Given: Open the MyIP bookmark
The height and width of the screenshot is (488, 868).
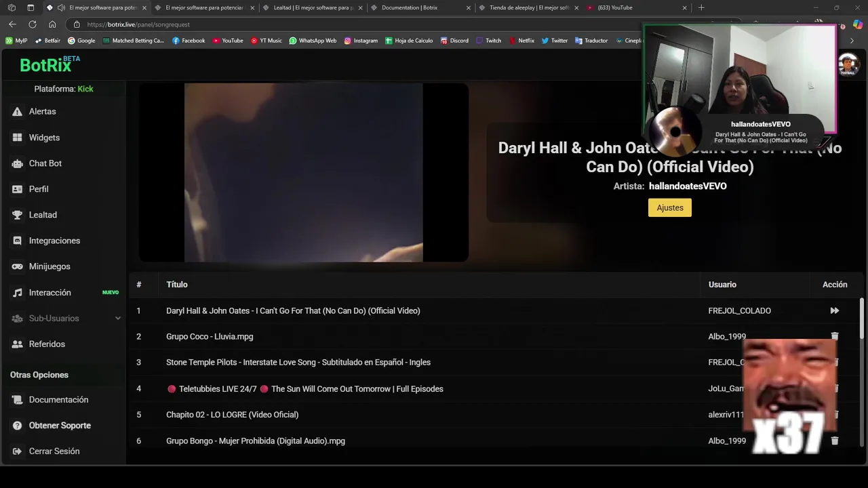Looking at the screenshot, I should pos(17,41).
